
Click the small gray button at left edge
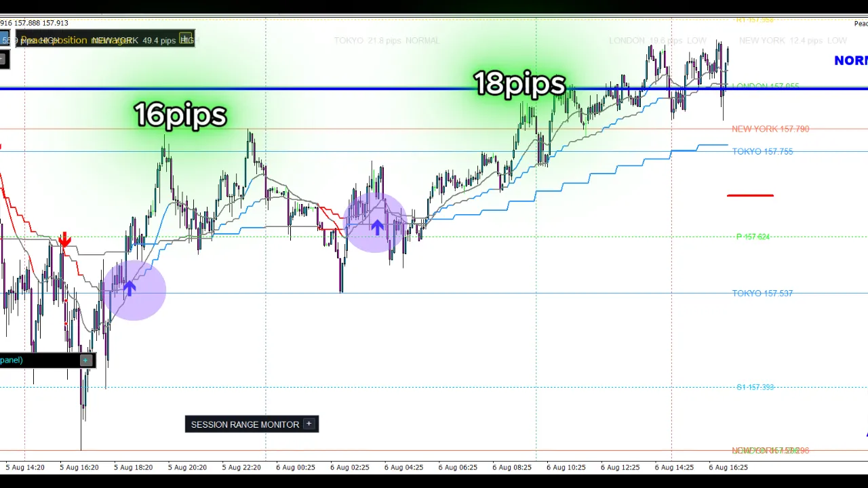click(3, 59)
